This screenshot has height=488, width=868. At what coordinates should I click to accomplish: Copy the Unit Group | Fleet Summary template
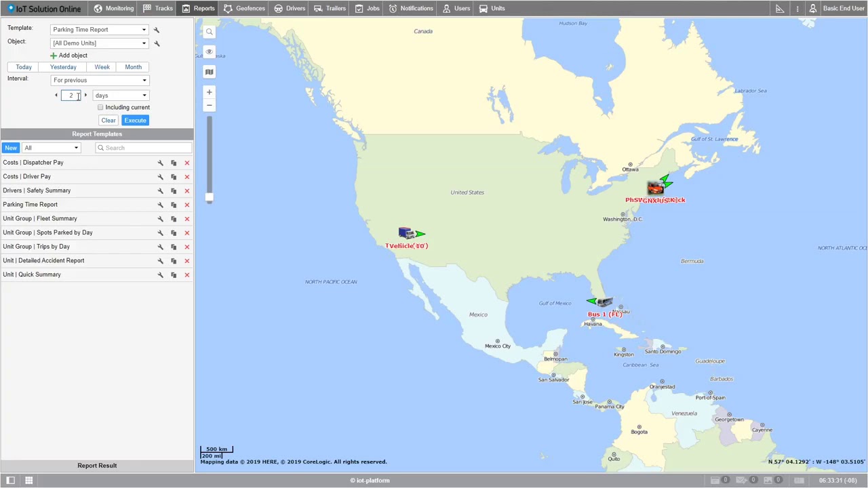coord(174,219)
